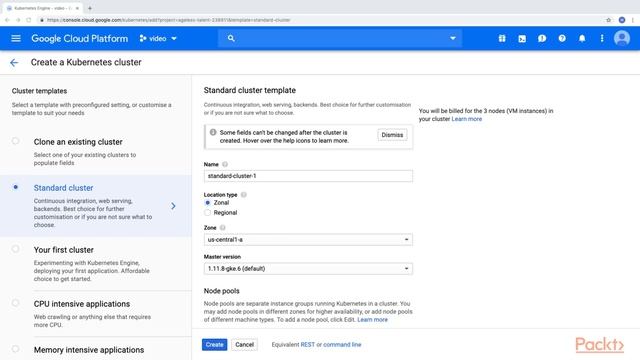Click the Clone an existing cluster title
640x360 pixels.
[x=78, y=142]
